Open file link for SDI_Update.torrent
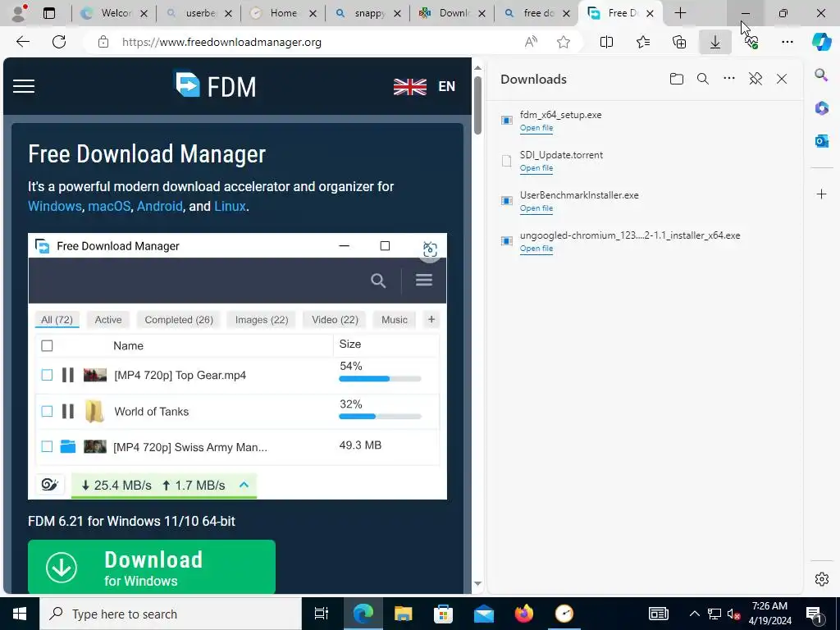The image size is (840, 630). pyautogui.click(x=536, y=168)
